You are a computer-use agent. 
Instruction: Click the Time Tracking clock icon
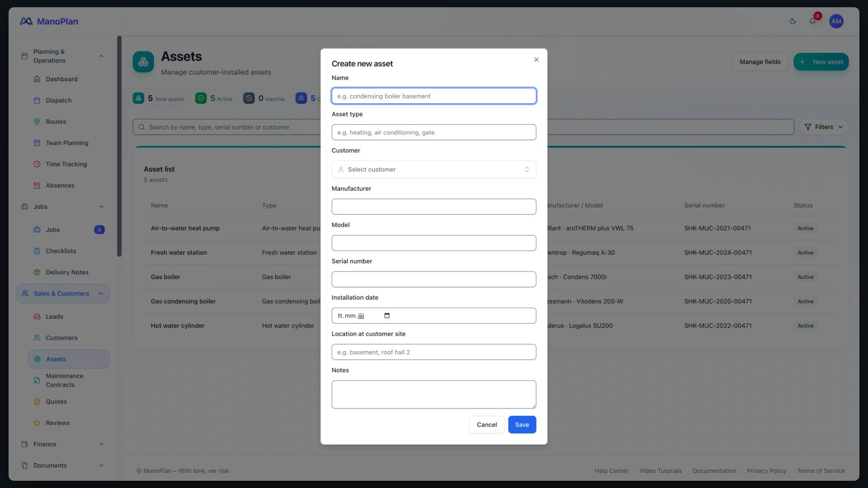pyautogui.click(x=37, y=164)
